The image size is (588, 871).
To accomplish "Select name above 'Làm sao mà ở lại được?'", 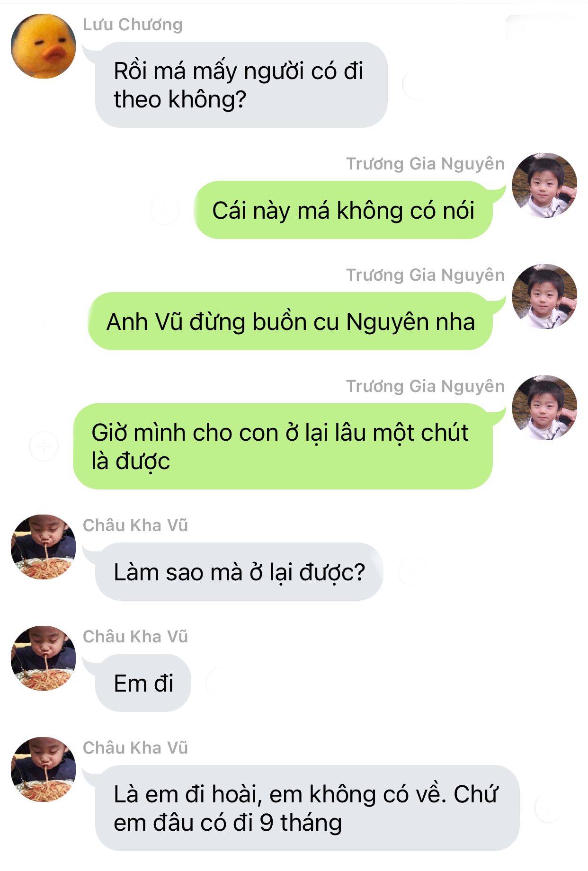I will click(135, 525).
